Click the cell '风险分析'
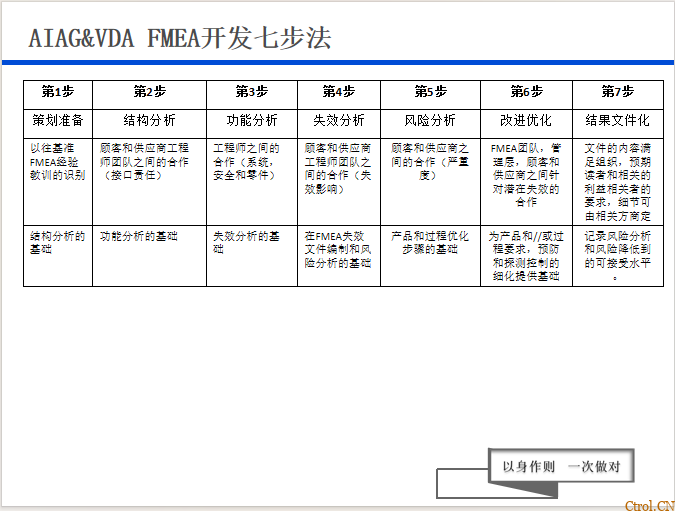675x511 pixels. (430, 124)
